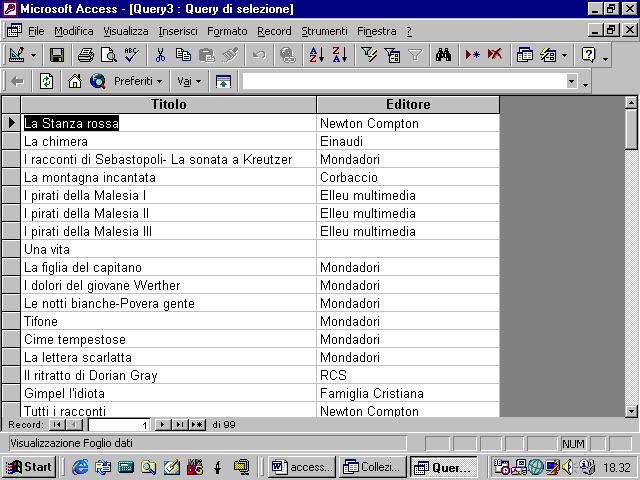Open Print Preview magnifier icon
Screen dimensions: 640x480
[109, 55]
